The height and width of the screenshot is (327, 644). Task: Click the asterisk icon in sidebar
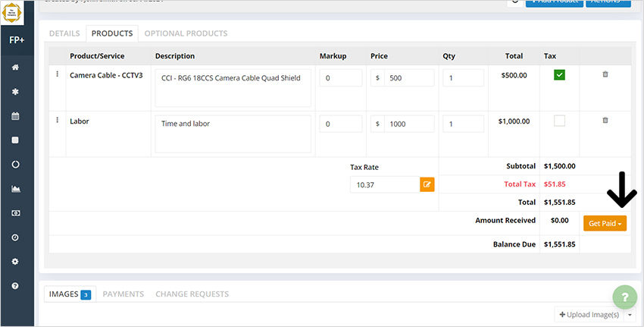[15, 92]
